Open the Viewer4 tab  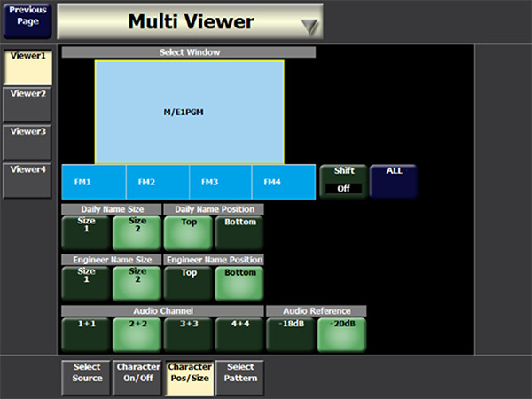(28, 180)
